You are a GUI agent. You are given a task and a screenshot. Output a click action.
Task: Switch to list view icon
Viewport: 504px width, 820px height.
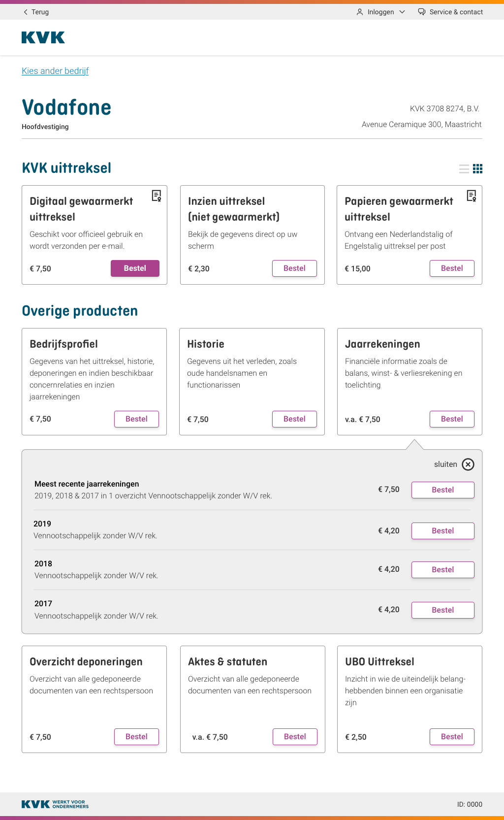[x=464, y=169]
